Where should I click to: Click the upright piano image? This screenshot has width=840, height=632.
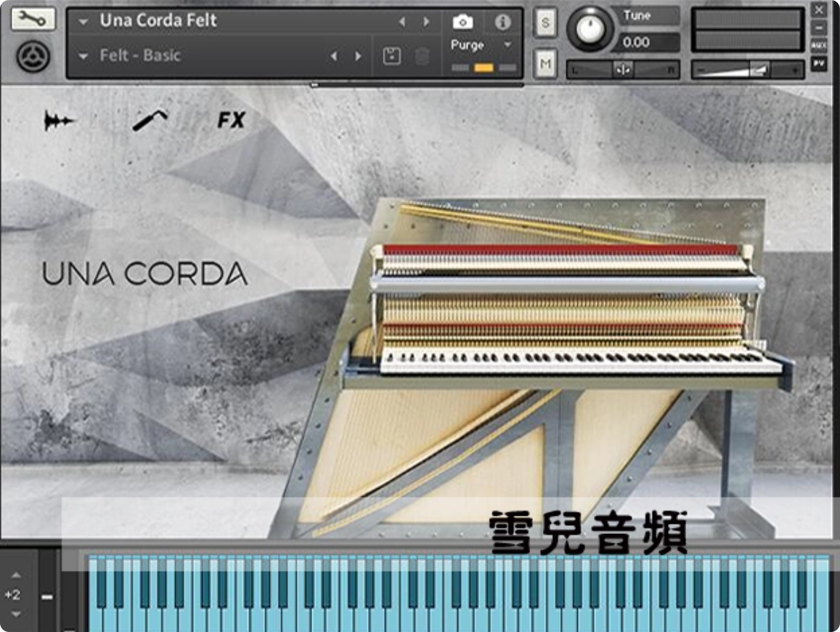(x=531, y=367)
